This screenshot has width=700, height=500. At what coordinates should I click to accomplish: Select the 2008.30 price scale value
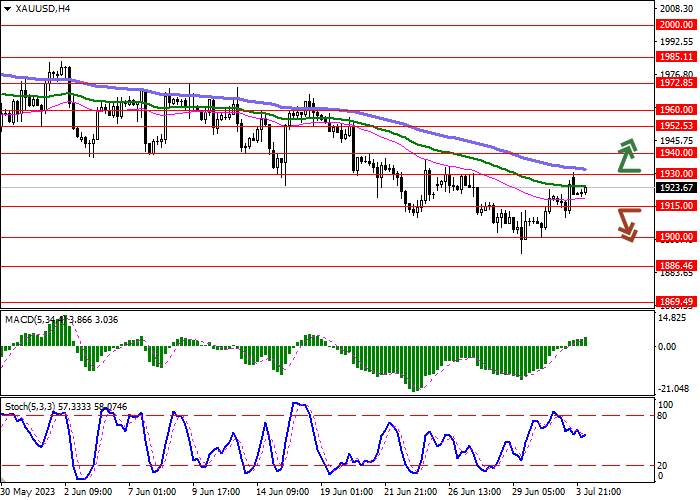click(x=677, y=8)
